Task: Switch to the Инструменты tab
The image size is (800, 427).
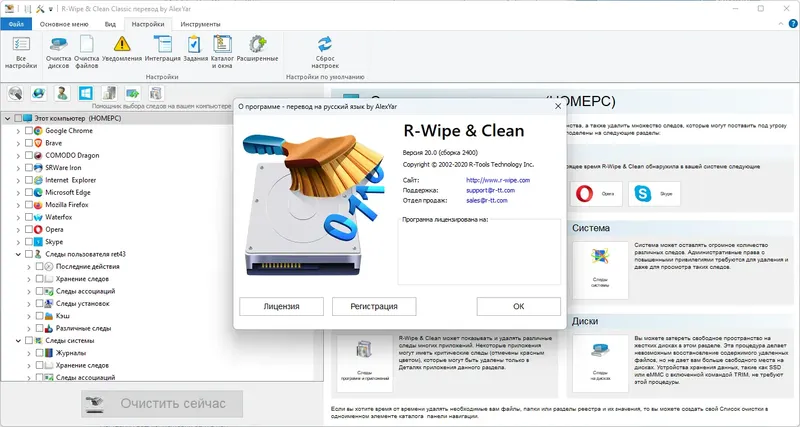Action: pyautogui.click(x=201, y=24)
